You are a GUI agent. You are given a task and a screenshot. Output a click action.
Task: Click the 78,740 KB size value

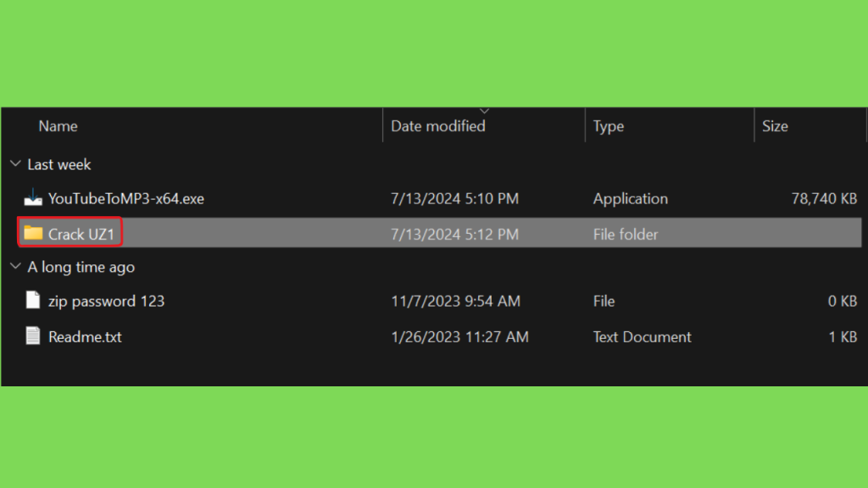[x=824, y=198]
